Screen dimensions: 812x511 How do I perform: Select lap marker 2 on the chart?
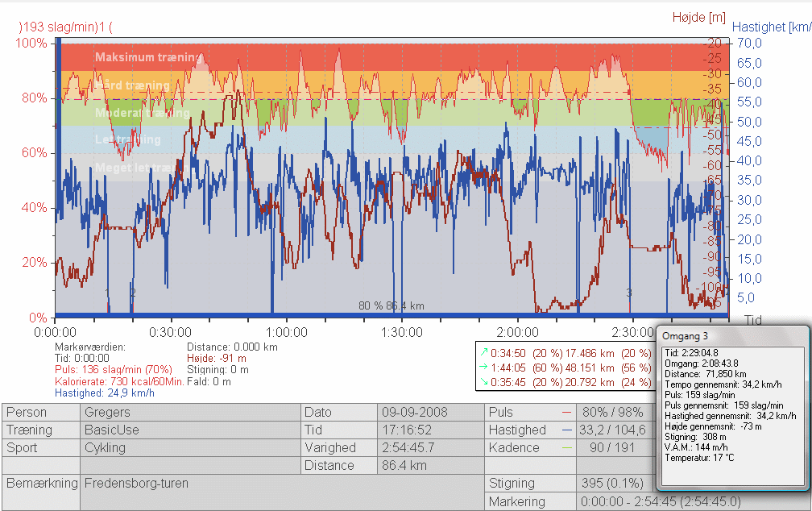pyautogui.click(x=133, y=293)
